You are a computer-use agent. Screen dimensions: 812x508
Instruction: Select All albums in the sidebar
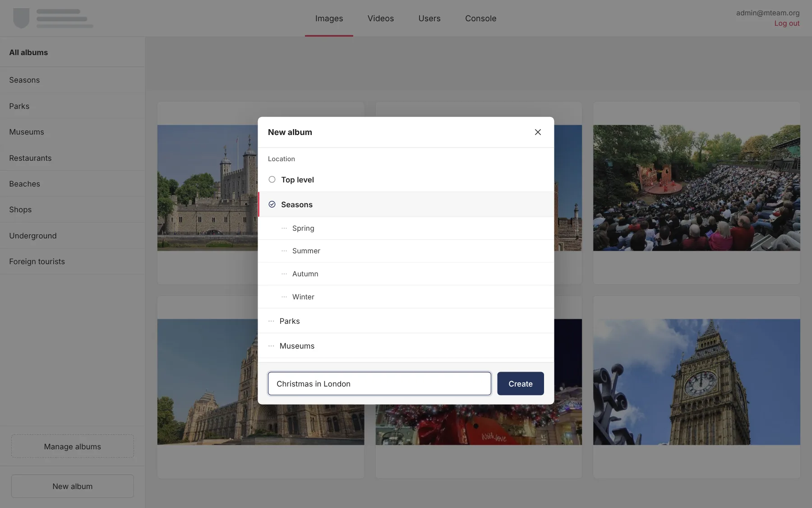72,52
